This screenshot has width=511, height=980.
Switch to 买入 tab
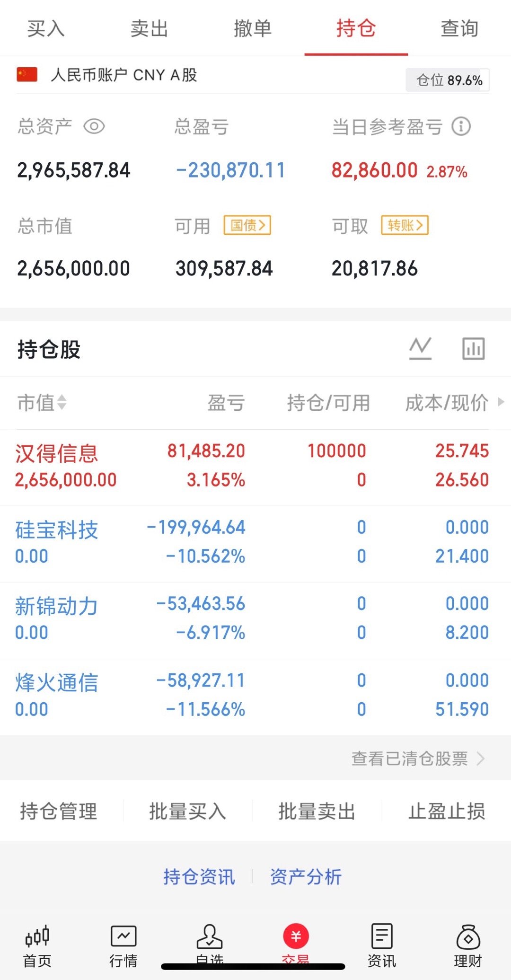(x=46, y=28)
